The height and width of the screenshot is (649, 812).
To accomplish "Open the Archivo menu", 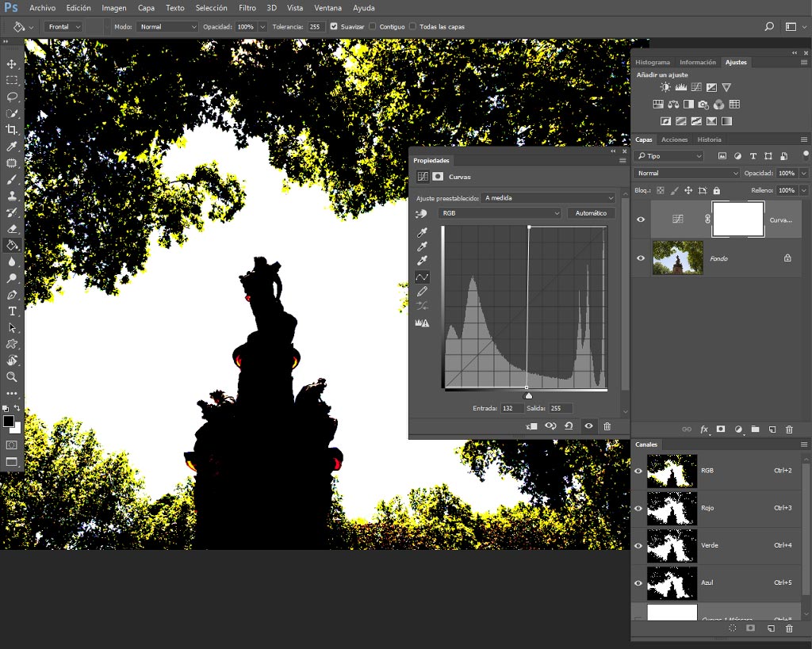I will coord(43,8).
